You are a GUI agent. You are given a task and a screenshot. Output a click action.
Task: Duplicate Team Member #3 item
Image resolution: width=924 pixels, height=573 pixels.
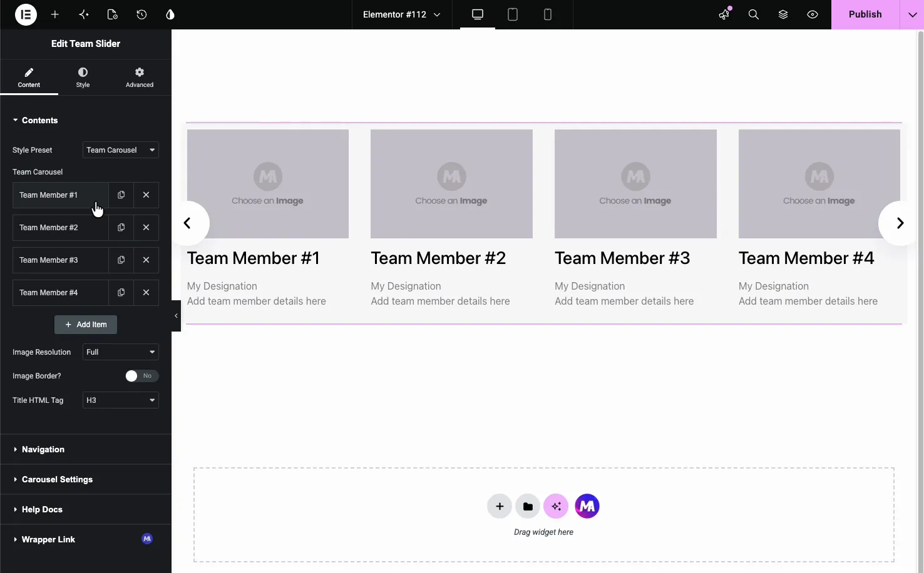pos(121,260)
